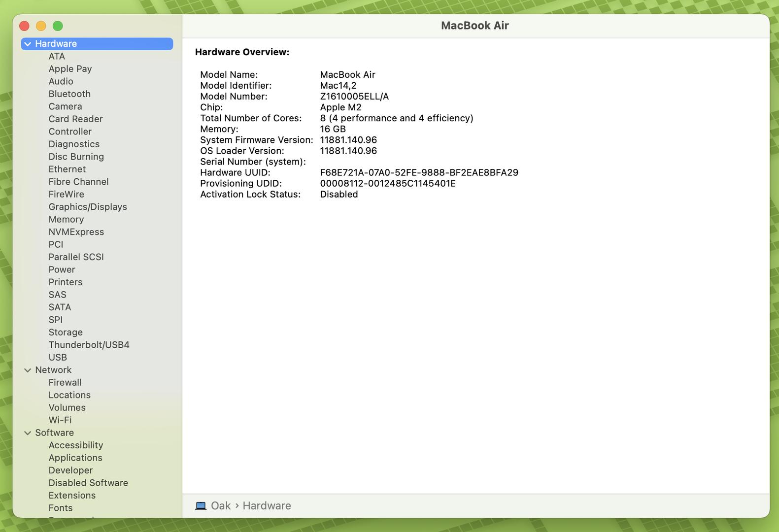Image resolution: width=779 pixels, height=532 pixels.
Task: Show Bluetooth information
Action: point(69,94)
